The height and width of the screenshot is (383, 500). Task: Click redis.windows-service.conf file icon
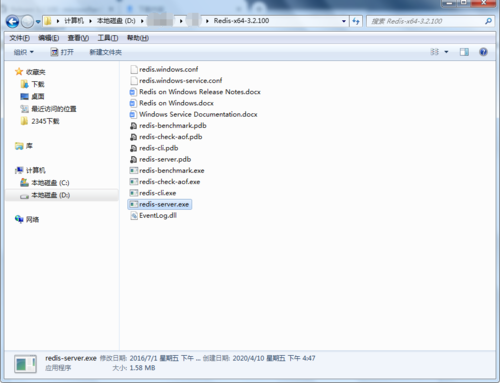pos(133,81)
